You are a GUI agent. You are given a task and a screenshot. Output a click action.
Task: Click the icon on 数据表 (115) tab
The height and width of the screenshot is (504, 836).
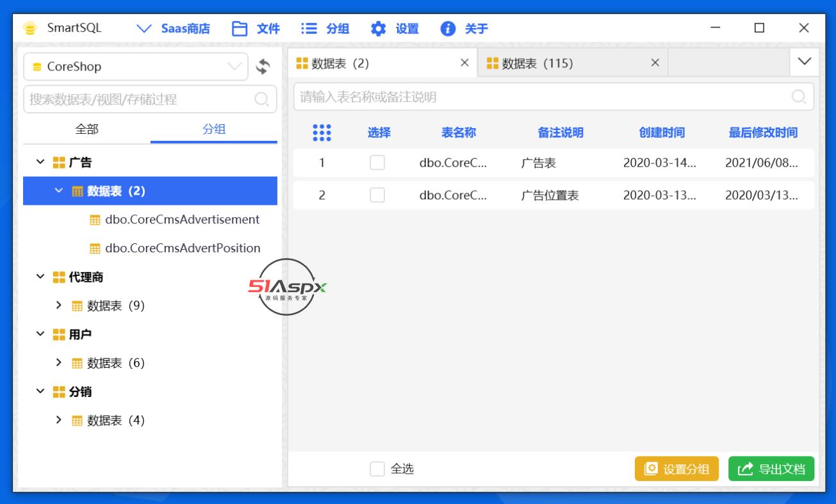(493, 63)
